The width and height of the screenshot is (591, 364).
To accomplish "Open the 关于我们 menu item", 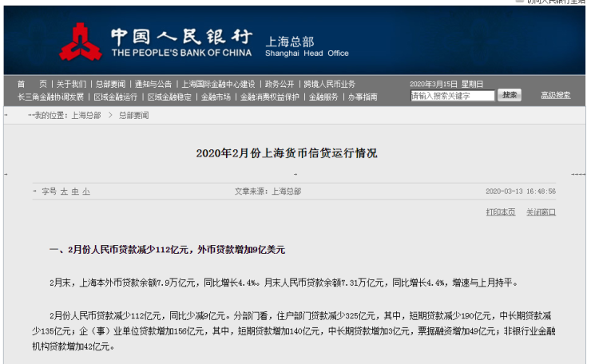I will [71, 84].
